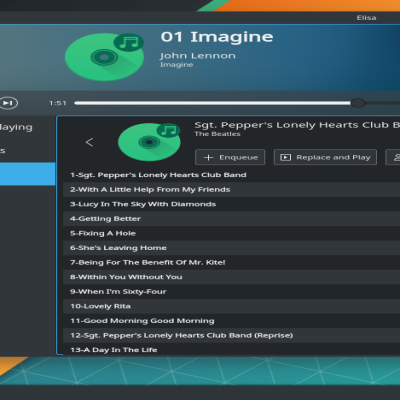This screenshot has height=400, width=400.
Task: Select track 1-Sgt. Pepper's Lonely Hearts Club Band
Action: (231, 175)
